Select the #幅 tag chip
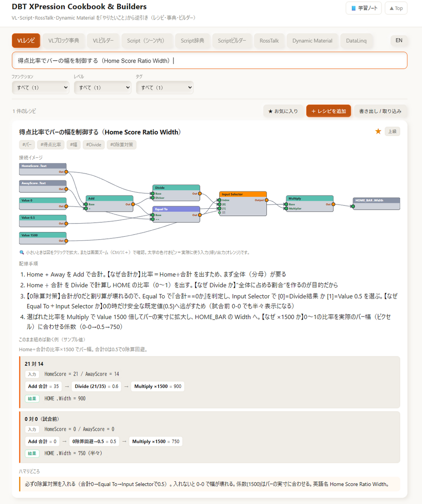Image resolution: width=422 pixels, height=504 pixels. (73, 145)
